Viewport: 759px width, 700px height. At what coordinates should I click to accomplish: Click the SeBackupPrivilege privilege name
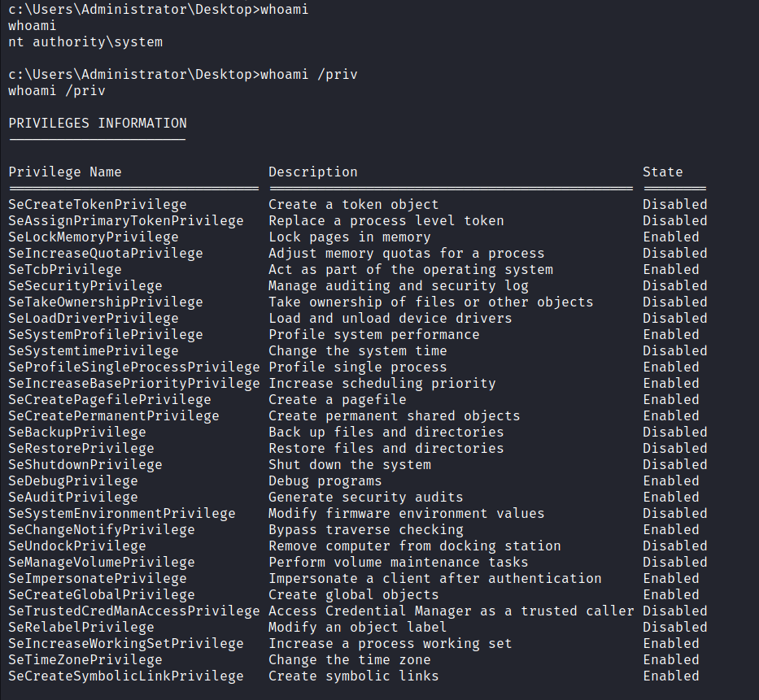point(77,432)
